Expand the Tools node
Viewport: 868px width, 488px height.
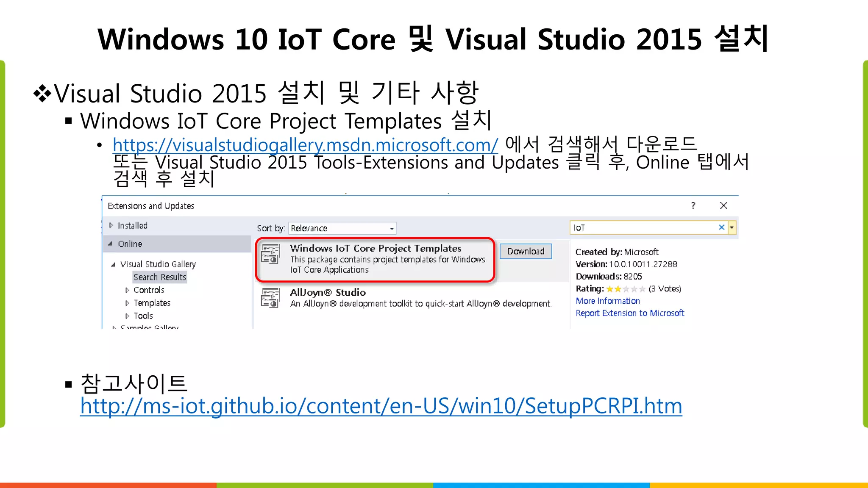[x=127, y=316]
